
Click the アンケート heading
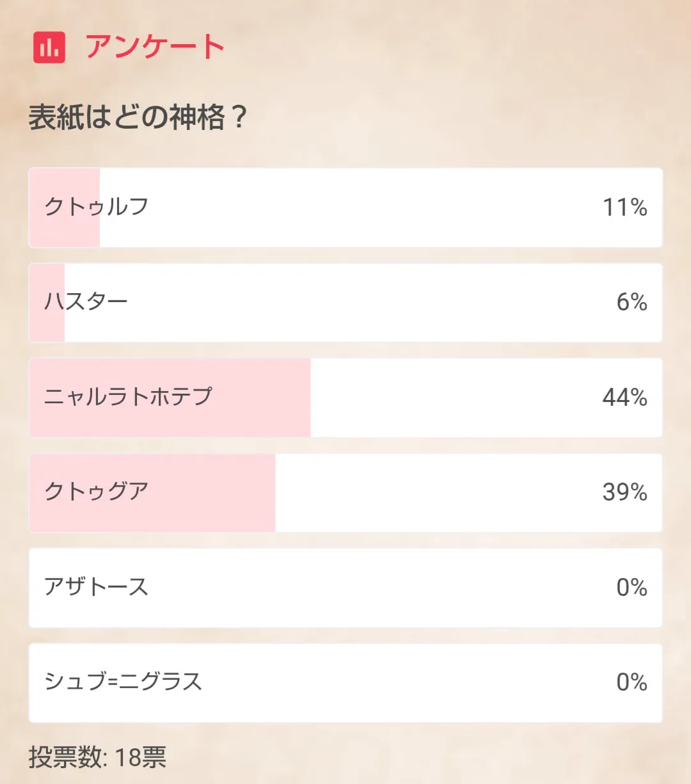point(155,47)
